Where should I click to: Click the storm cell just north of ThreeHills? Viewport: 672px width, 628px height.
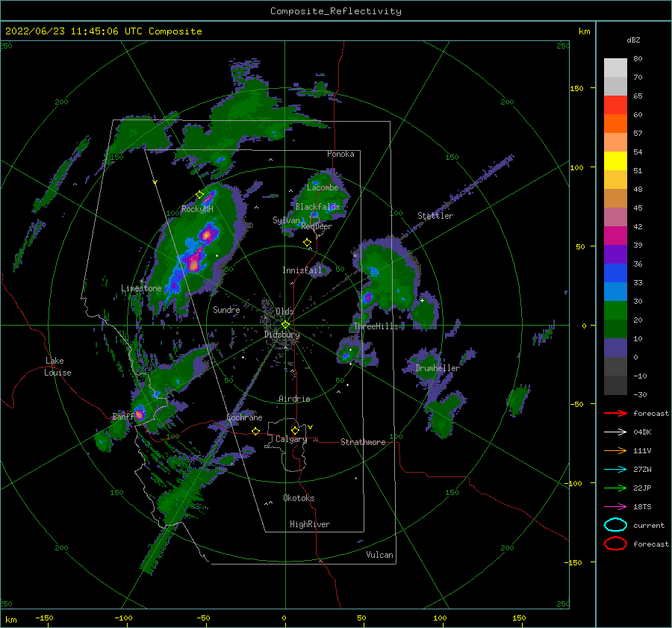click(367, 297)
